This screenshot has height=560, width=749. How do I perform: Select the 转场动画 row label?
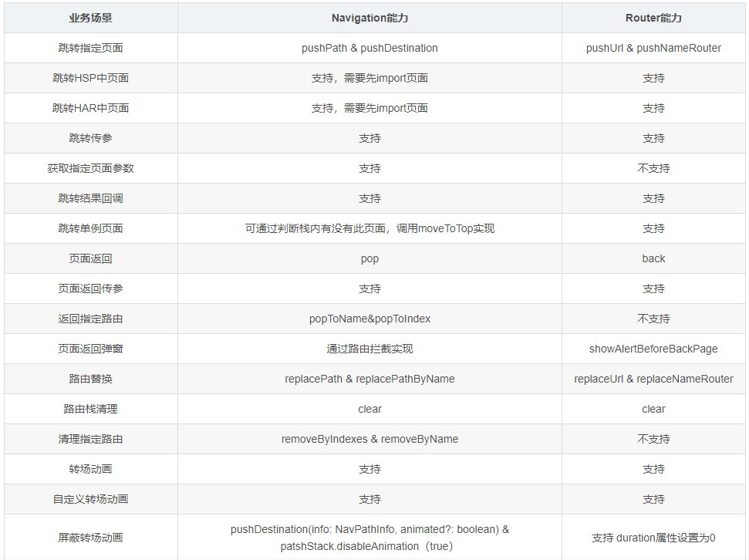click(x=91, y=469)
